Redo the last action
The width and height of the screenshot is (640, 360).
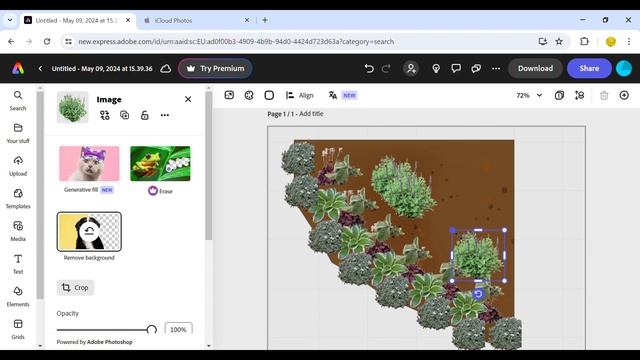386,69
